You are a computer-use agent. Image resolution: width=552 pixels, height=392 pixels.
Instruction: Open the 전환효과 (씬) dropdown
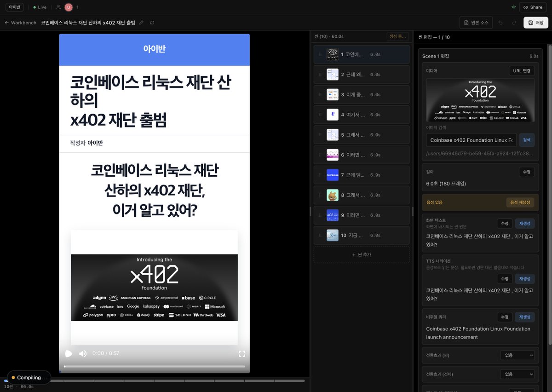(517, 355)
